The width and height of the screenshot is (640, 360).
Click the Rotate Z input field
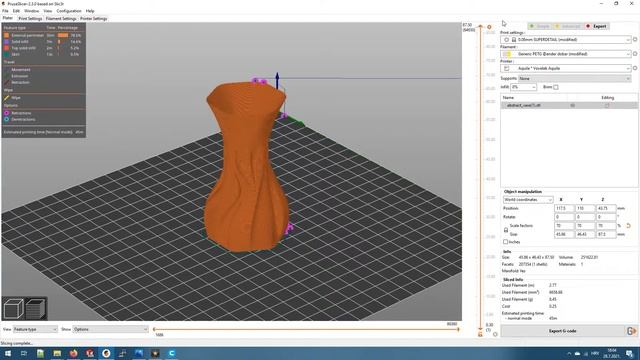point(606,217)
